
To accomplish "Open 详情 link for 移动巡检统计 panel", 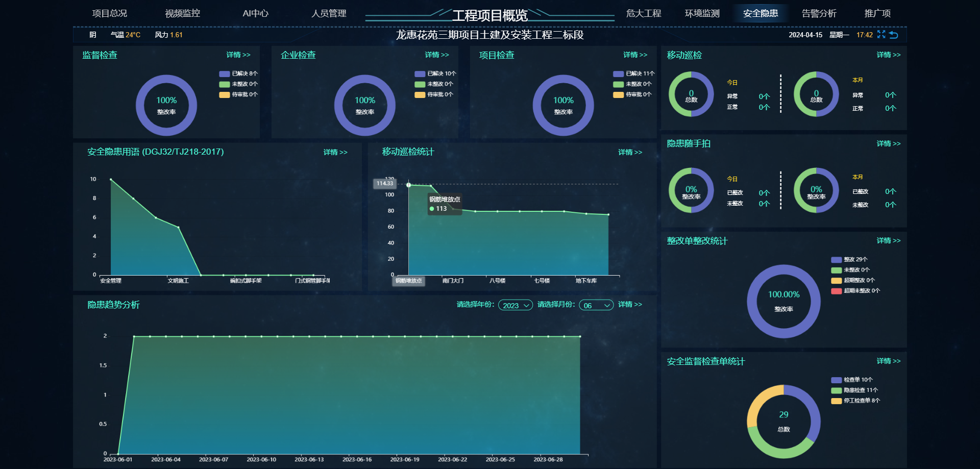I will pos(630,152).
